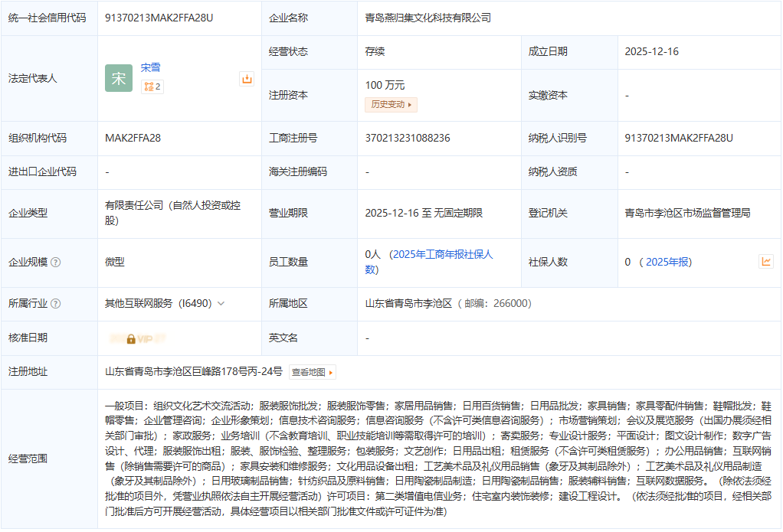Open the 2025年报 social insurance link

click(667, 262)
